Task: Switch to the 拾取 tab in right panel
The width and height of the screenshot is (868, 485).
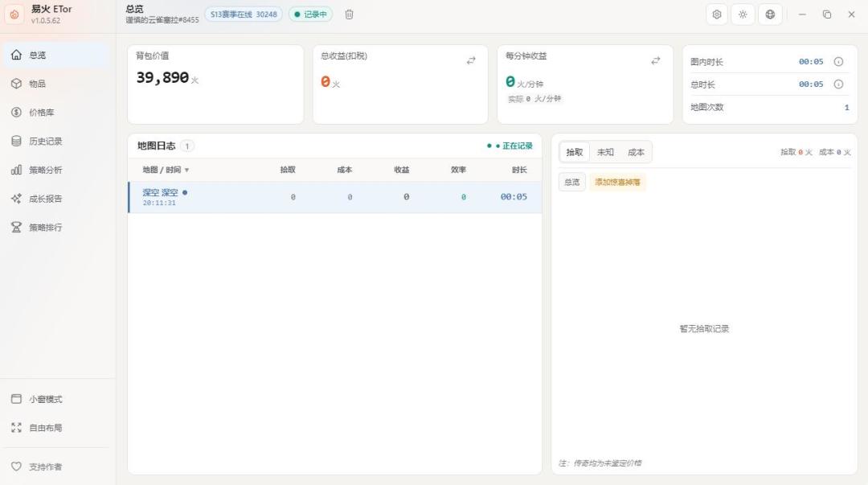Action: coord(575,152)
